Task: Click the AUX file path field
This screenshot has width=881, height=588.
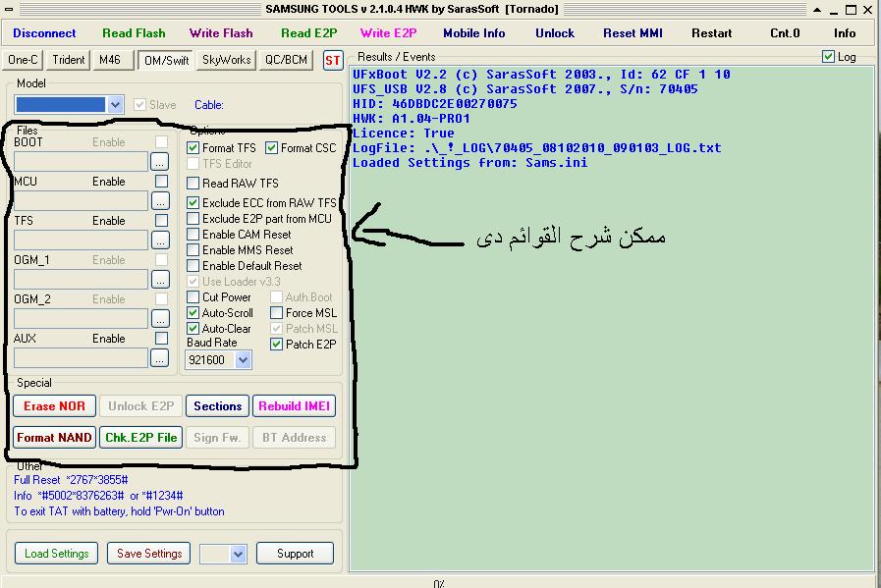Action: point(81,357)
